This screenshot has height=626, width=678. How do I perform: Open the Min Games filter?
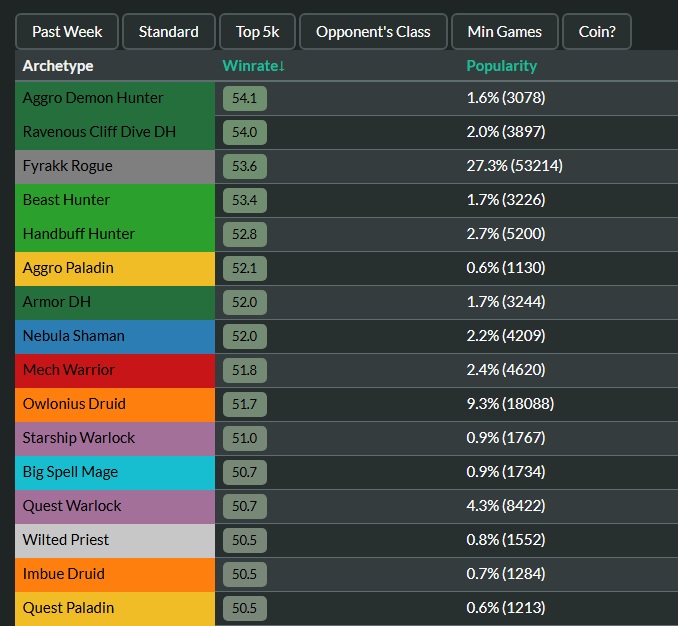[x=505, y=32]
